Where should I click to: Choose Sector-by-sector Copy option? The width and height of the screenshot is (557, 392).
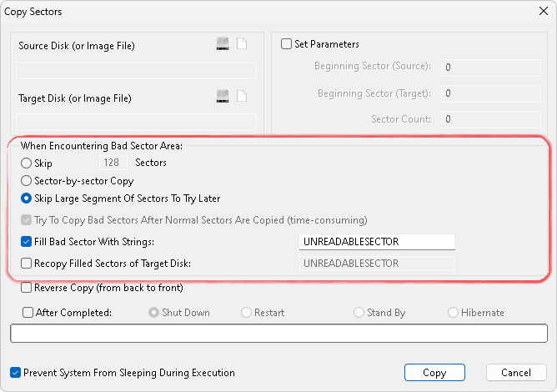click(27, 180)
